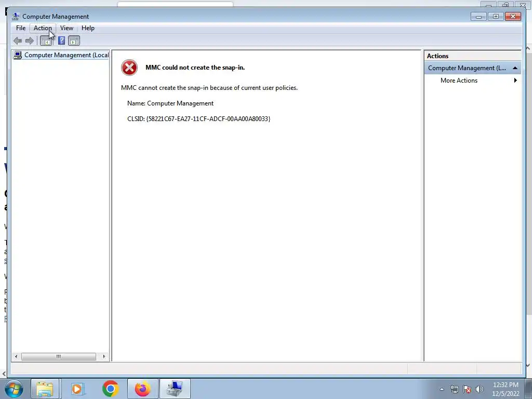Screen dimensions: 532x399
Task: Collapse Computer Management (L... actions section
Action: point(515,68)
